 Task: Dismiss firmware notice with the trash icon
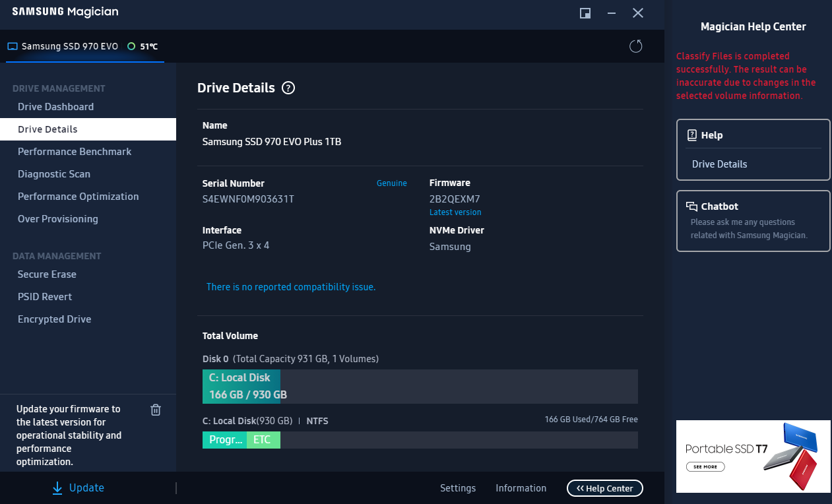pos(156,410)
